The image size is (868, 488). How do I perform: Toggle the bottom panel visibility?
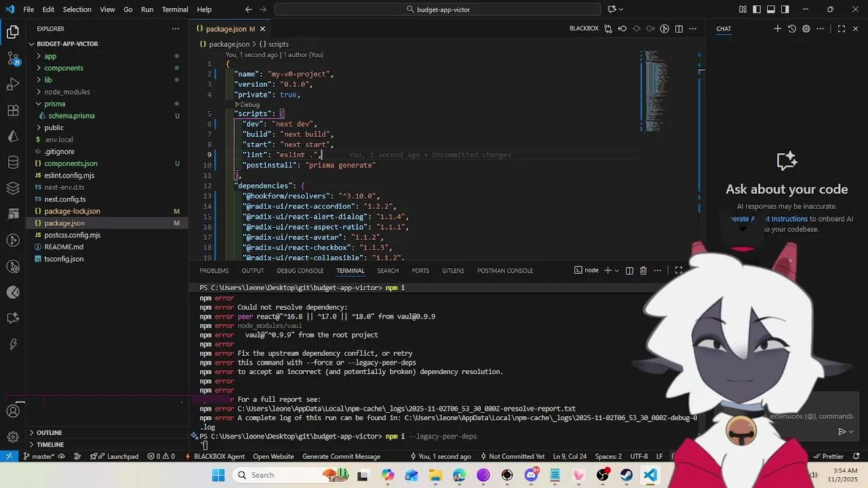coord(771,9)
